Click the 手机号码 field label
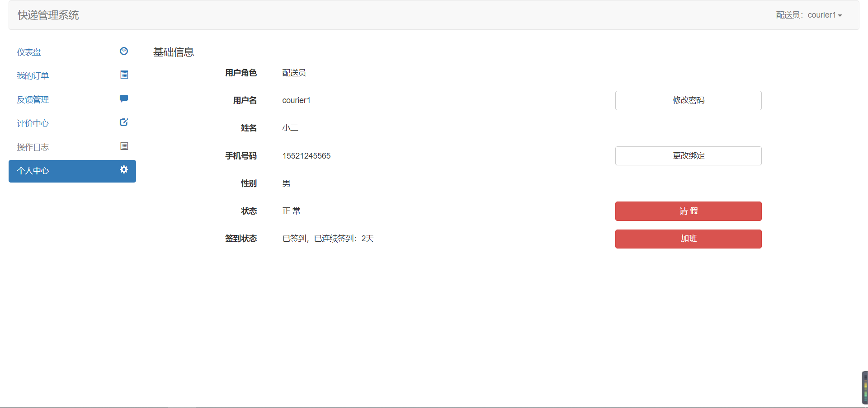868x408 pixels. 241,156
